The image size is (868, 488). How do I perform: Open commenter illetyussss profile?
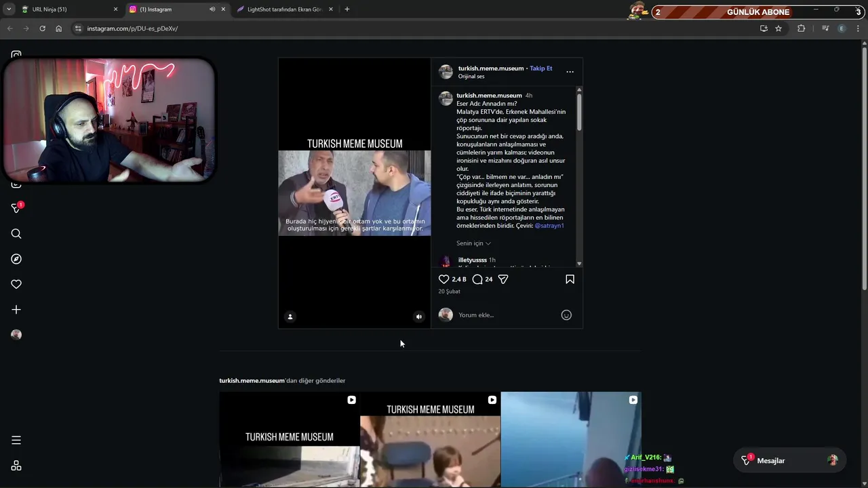pos(472,260)
